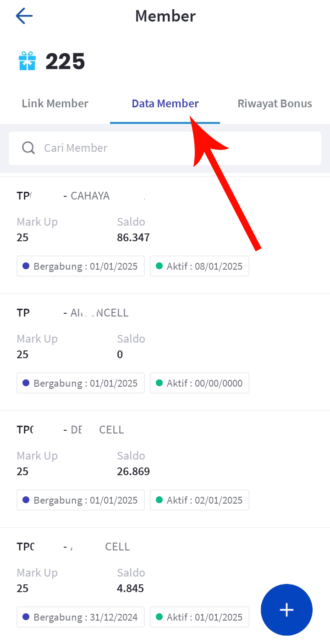
Task: Switch to Link Member tab
Action: pyautogui.click(x=55, y=104)
